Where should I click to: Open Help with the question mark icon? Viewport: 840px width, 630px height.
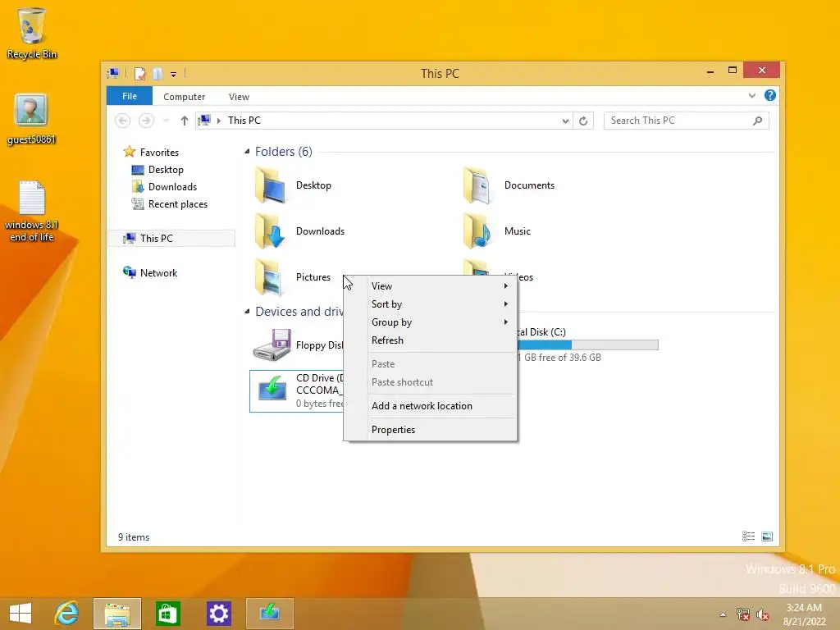point(769,95)
